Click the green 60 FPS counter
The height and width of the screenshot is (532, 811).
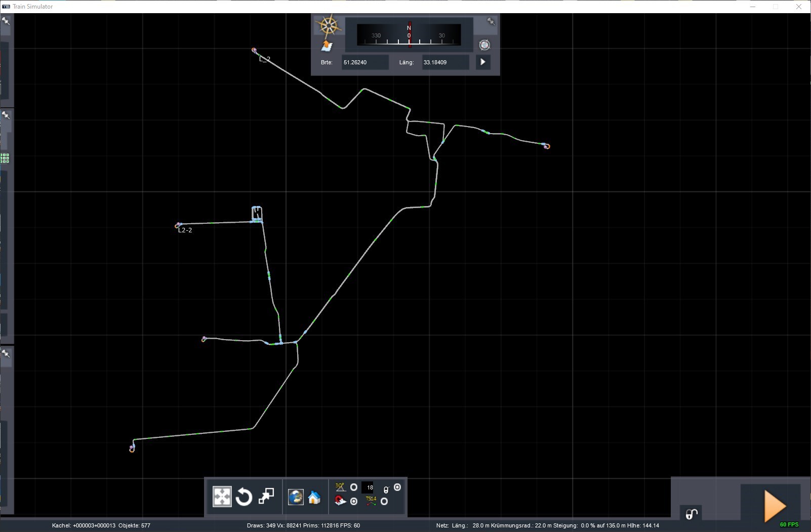pyautogui.click(x=789, y=524)
